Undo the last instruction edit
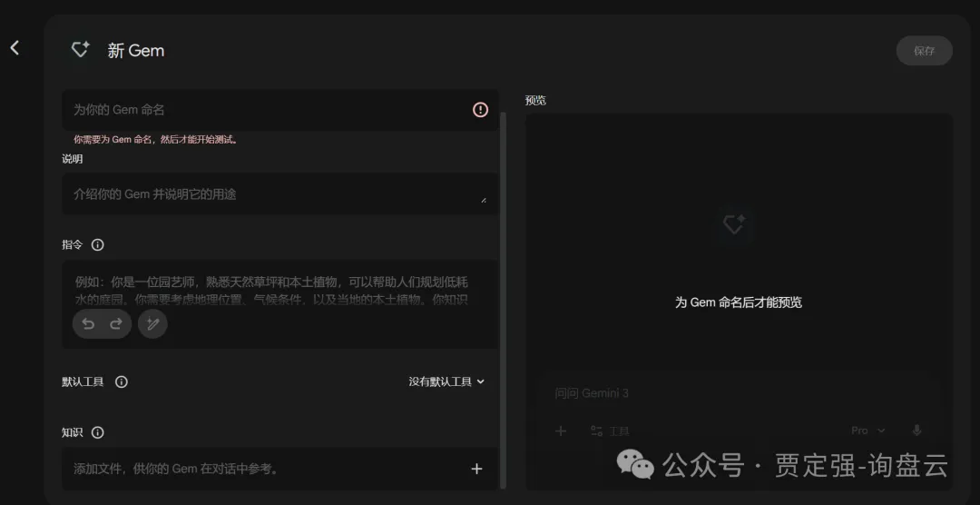 [x=88, y=324]
